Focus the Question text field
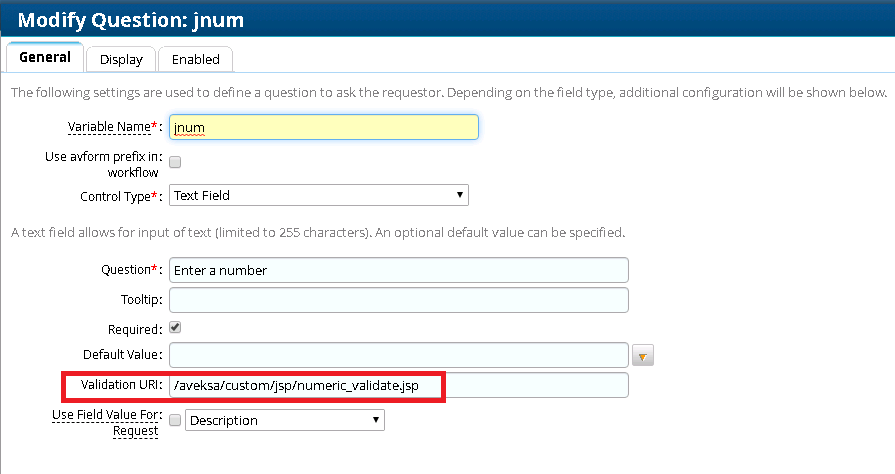This screenshot has height=474, width=895. [398, 270]
